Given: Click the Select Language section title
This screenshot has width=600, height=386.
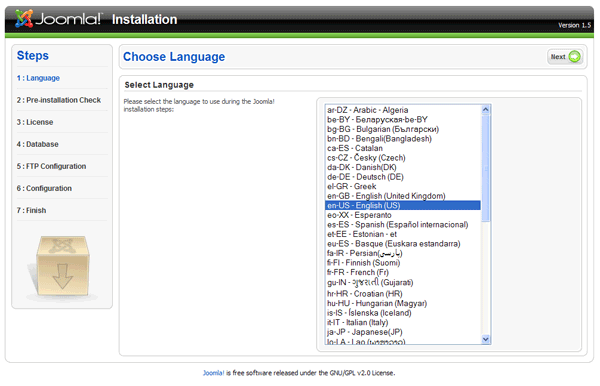Looking at the screenshot, I should pyautogui.click(x=159, y=85).
